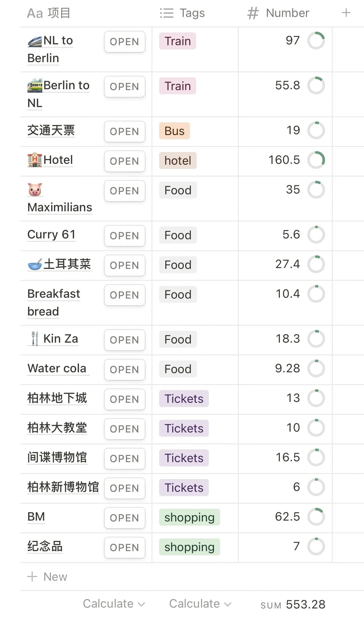Screen dimensions: 364x622
Task: Click the shopping tag on the BM row
Action: click(189, 517)
